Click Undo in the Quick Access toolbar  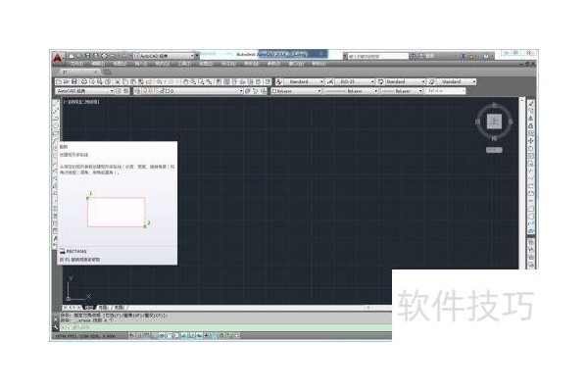pyautogui.click(x=112, y=56)
